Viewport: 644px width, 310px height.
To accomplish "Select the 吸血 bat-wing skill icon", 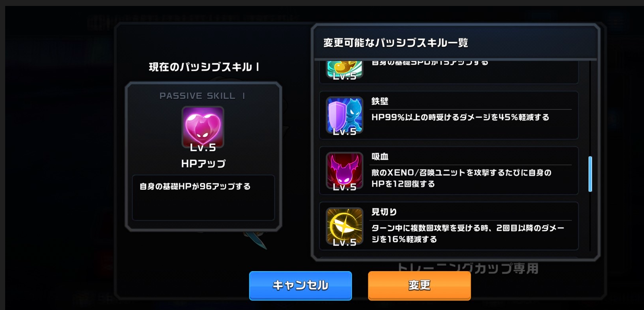I will (x=344, y=170).
